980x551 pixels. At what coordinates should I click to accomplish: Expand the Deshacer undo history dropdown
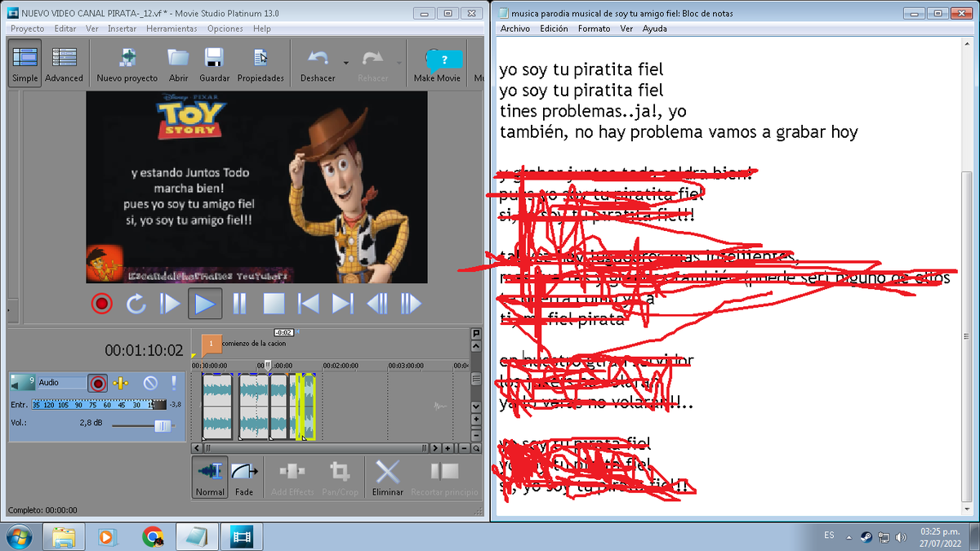(x=345, y=63)
